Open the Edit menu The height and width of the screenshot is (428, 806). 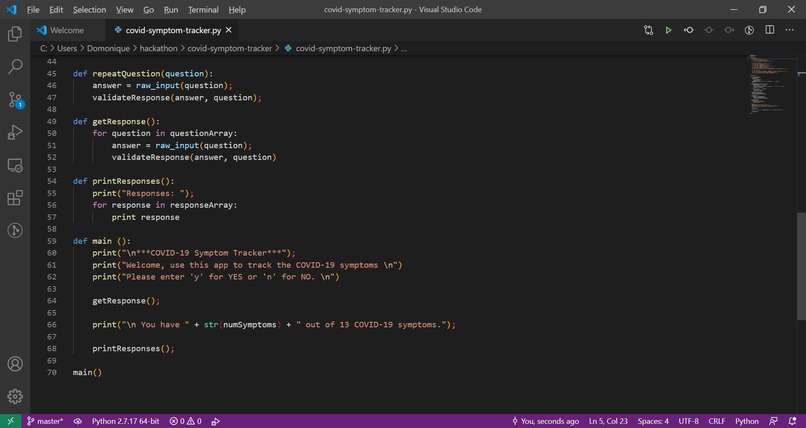click(56, 10)
